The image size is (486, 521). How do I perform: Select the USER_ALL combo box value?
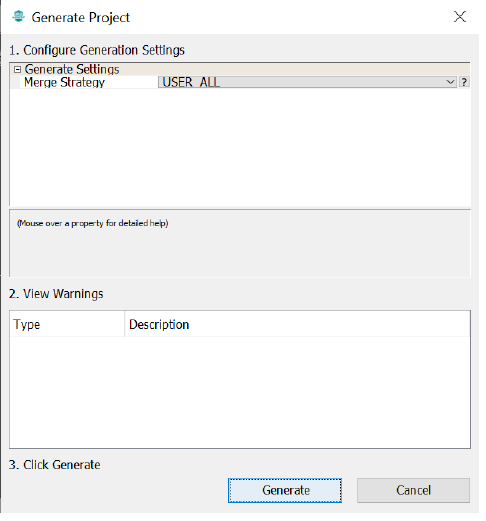click(x=307, y=82)
